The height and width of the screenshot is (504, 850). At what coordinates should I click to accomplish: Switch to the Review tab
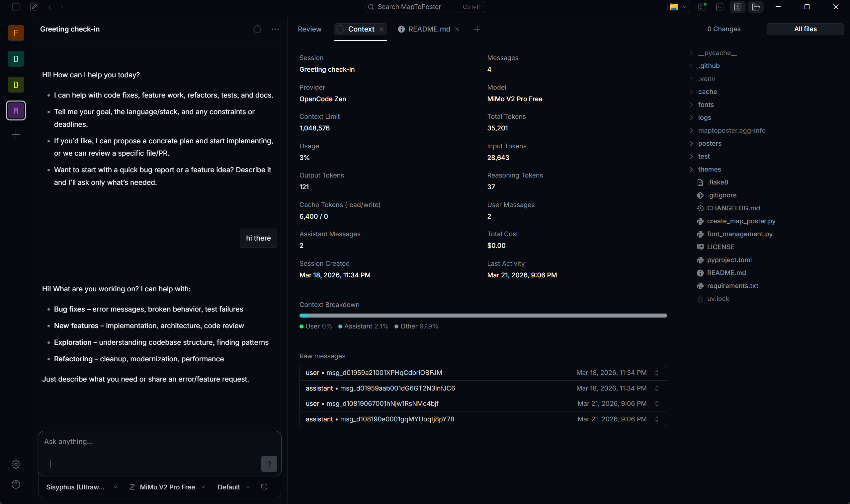309,29
